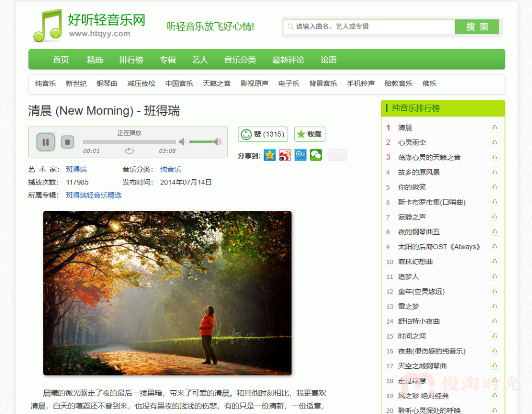Viewport: 532px width, 414px height.
Task: Click the max volume speaker icon
Action: coord(217,141)
